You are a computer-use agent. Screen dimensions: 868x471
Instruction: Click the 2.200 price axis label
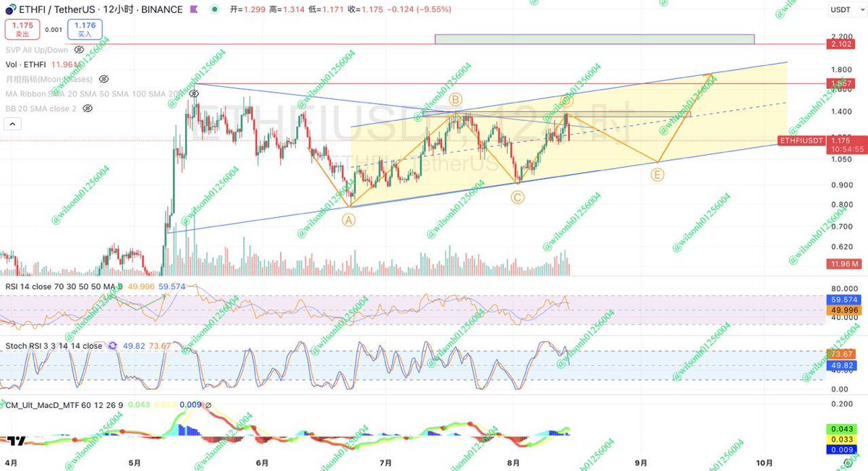click(841, 36)
